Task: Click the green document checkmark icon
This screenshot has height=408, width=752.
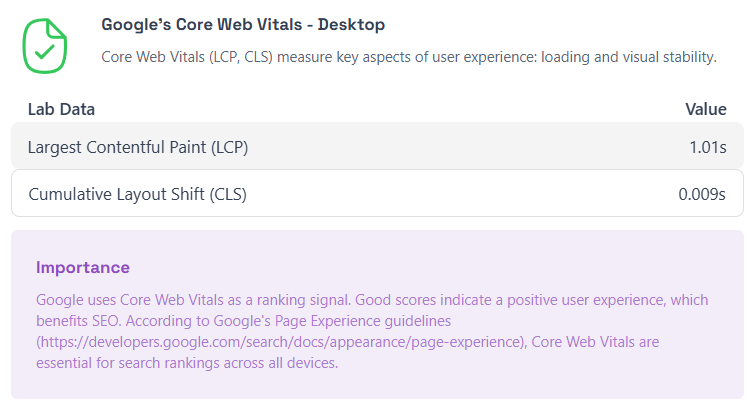Action: [45, 46]
